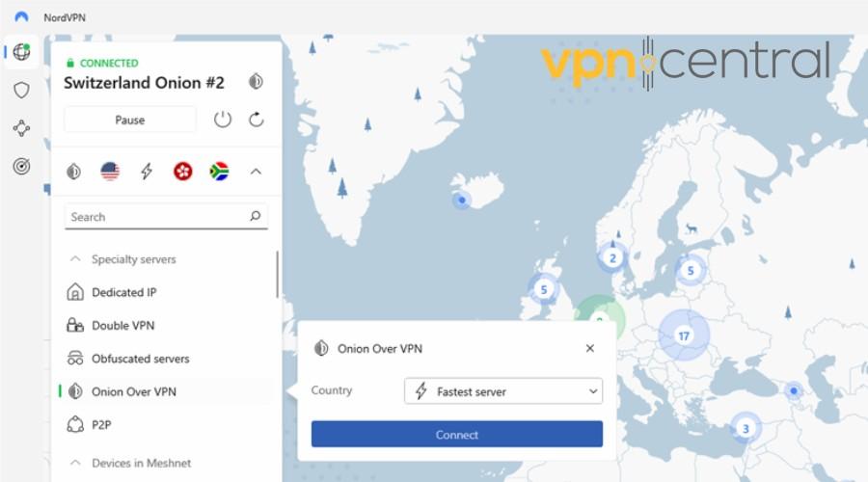Collapse the quick connect row chevron
The image size is (868, 482).
tap(256, 172)
